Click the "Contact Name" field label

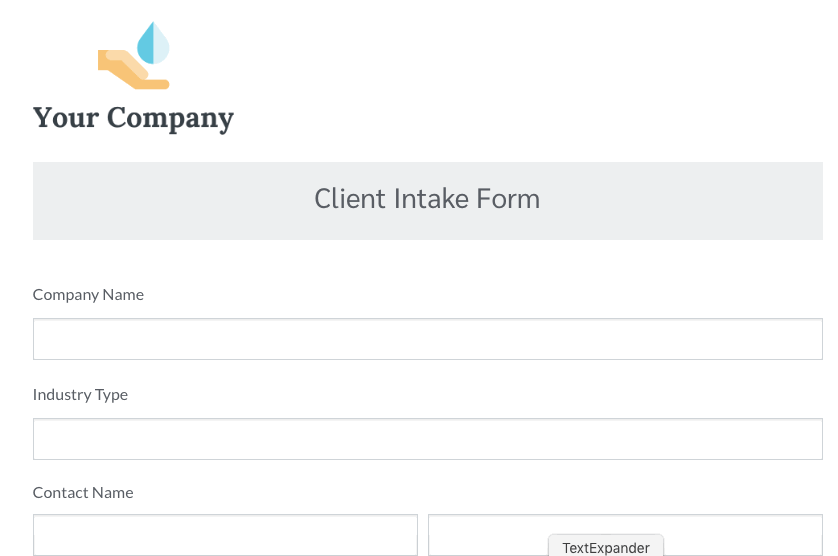pos(83,493)
